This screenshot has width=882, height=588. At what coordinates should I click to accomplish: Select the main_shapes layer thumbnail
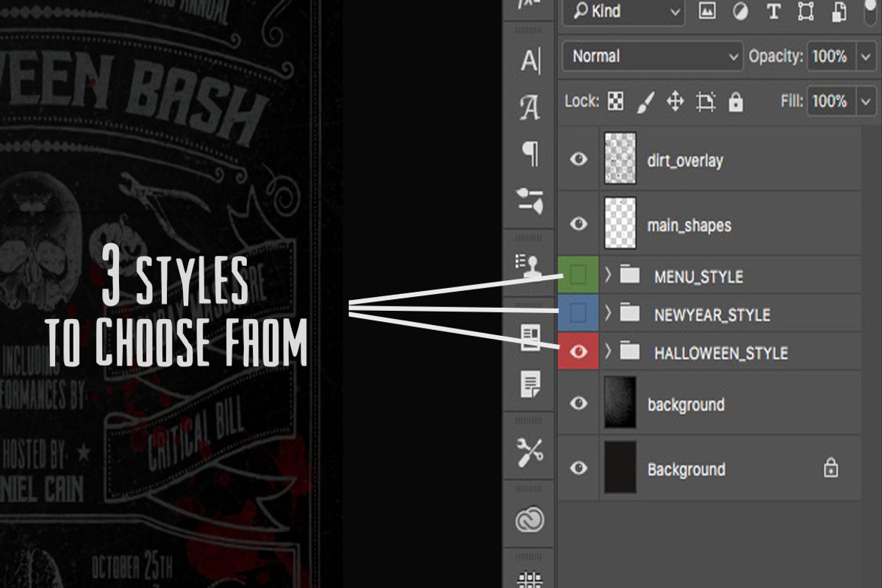tap(620, 223)
